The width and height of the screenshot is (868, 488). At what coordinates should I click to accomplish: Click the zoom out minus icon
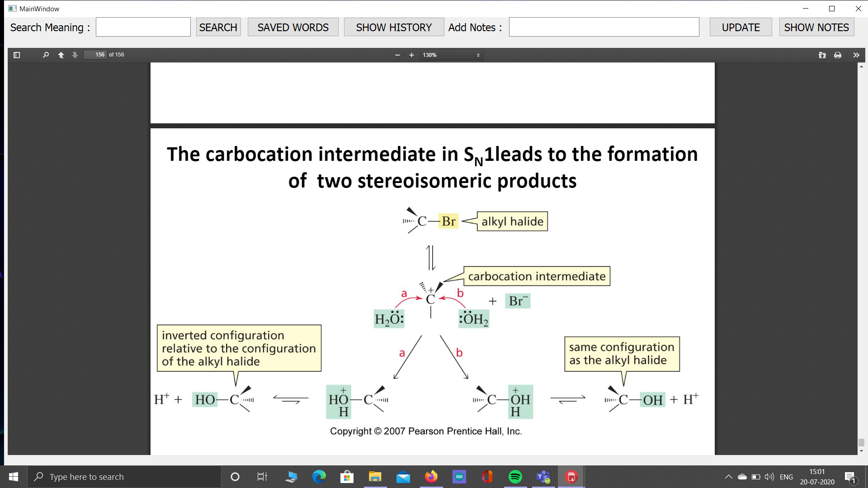397,55
